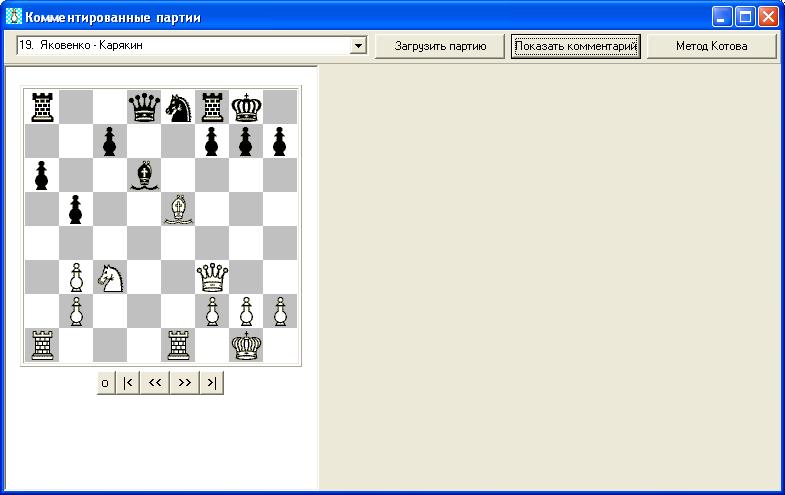Select the white rook on e1

[x=178, y=345]
